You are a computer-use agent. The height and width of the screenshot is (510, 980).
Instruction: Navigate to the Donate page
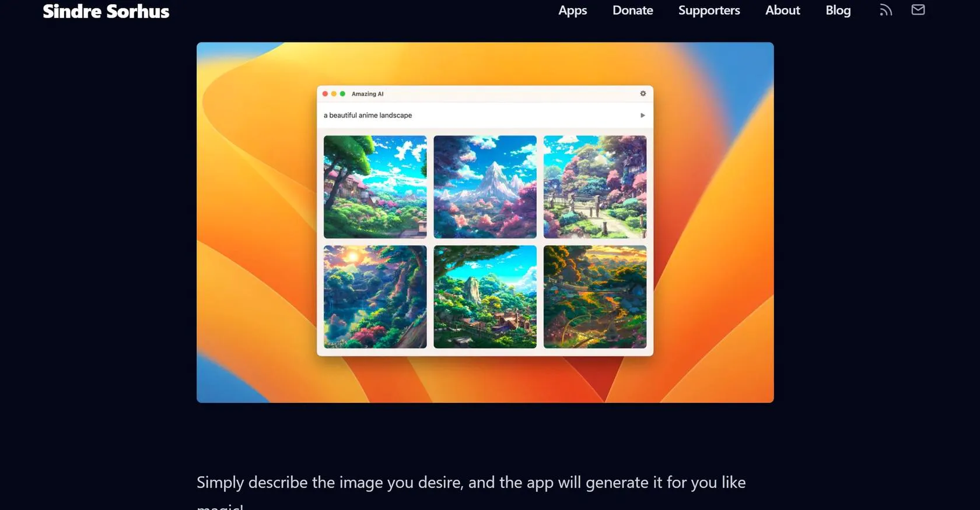pyautogui.click(x=632, y=10)
